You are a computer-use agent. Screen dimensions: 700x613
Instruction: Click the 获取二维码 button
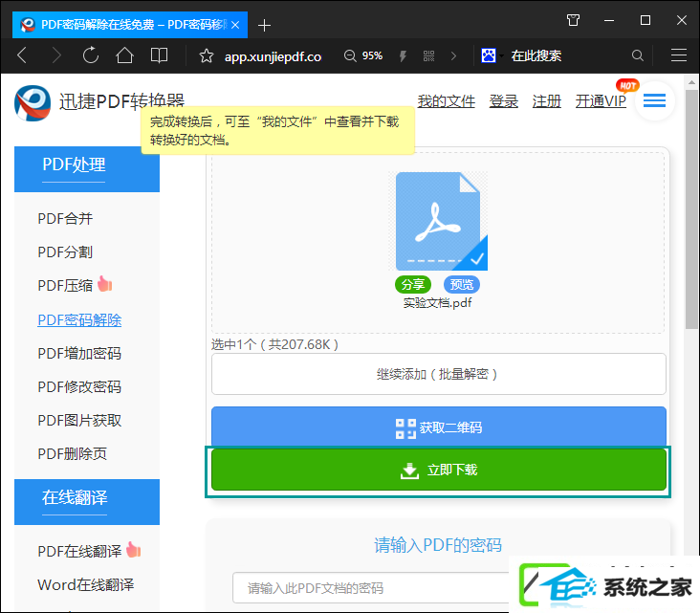click(439, 427)
